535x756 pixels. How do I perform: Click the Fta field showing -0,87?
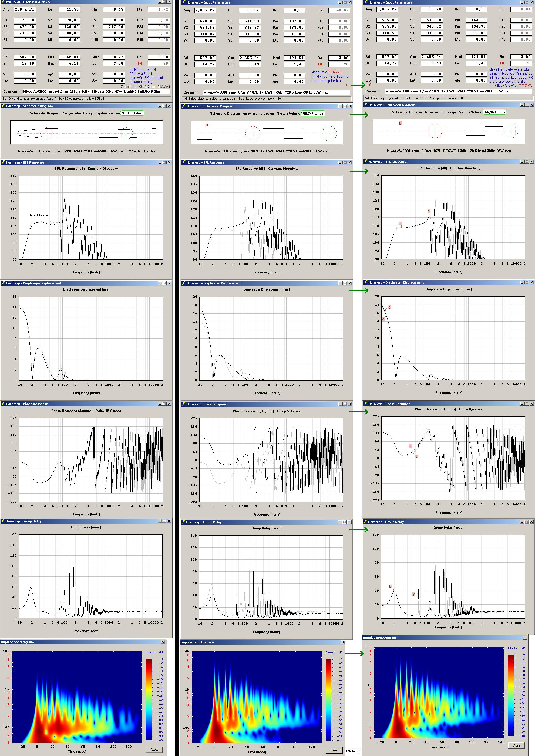(x=339, y=11)
